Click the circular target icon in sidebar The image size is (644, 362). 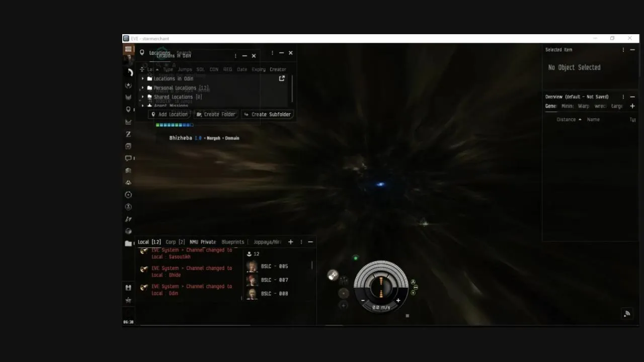point(128,195)
